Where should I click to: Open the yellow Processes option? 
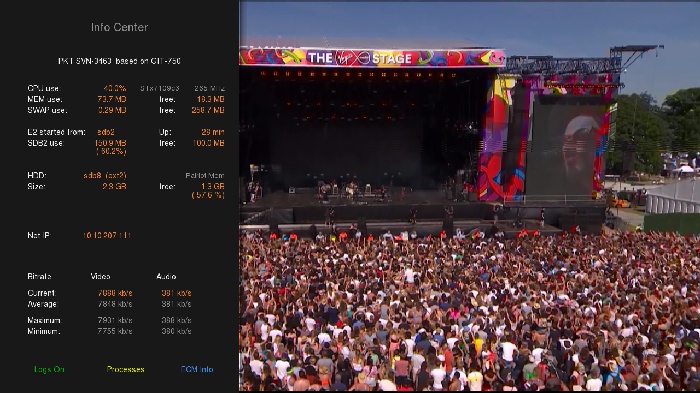(125, 369)
